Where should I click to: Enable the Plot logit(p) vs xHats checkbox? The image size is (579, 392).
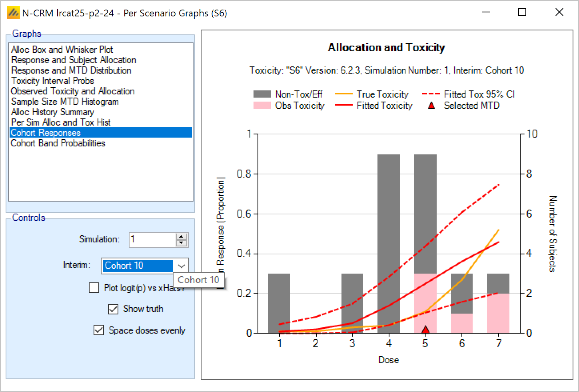[x=94, y=288]
